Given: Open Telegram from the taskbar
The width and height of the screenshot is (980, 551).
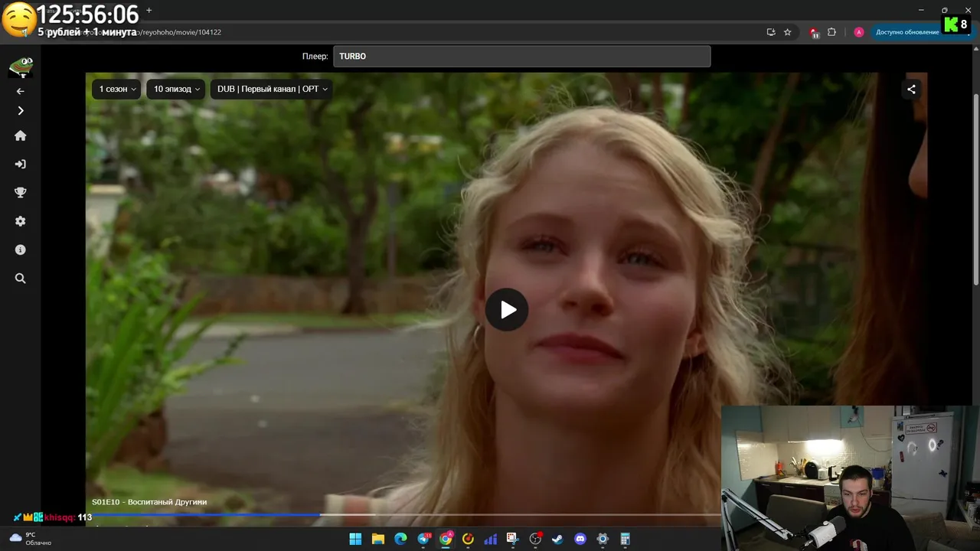Looking at the screenshot, I should click(423, 539).
